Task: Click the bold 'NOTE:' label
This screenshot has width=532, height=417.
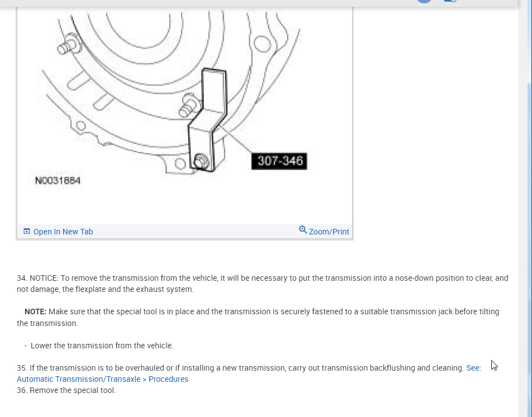Action: coord(35,311)
